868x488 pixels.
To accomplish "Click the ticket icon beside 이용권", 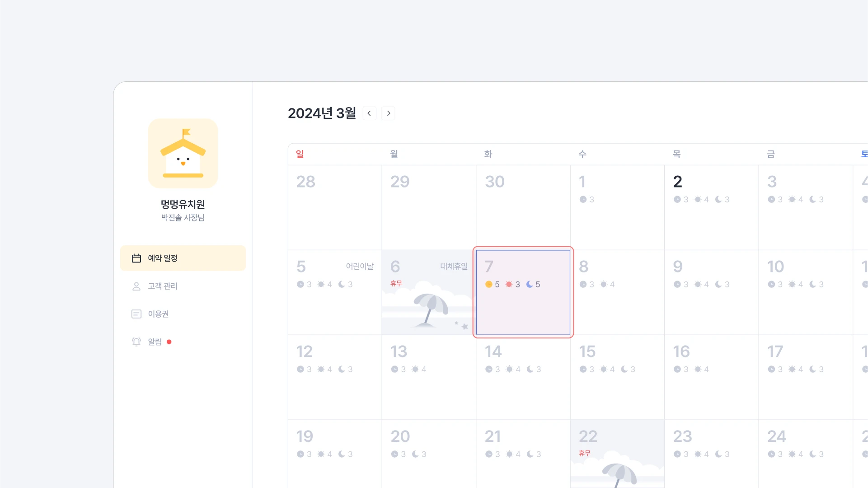I will coord(136,314).
